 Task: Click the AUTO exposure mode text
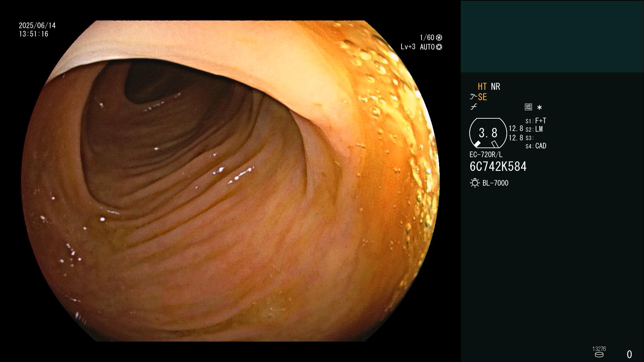(x=427, y=47)
